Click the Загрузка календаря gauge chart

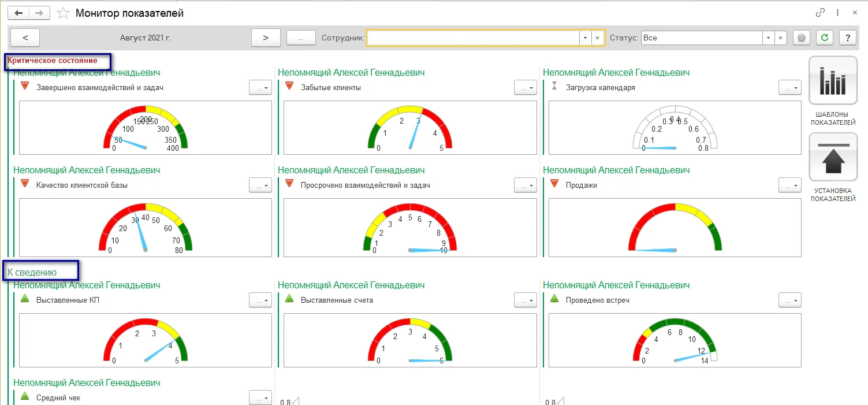(675, 128)
